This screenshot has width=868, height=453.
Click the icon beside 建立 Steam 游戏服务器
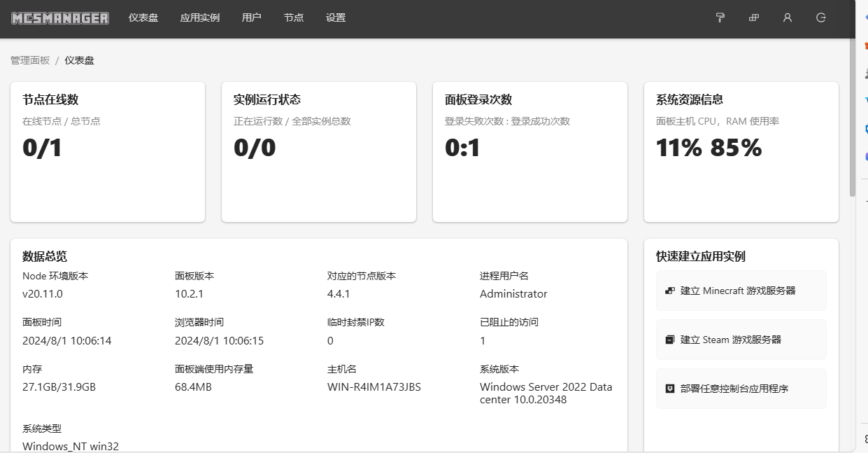tap(669, 340)
